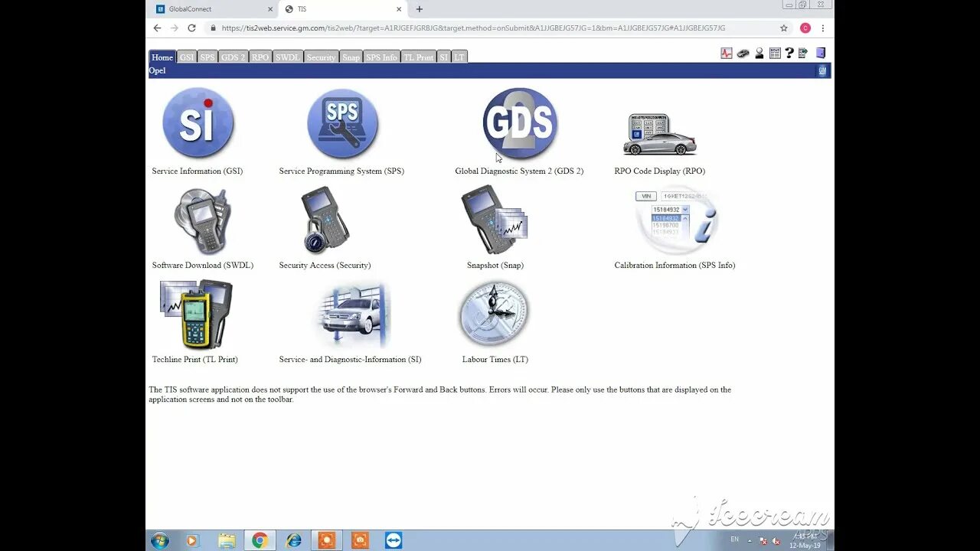Image resolution: width=980 pixels, height=551 pixels.
Task: Switch to the SI tab
Action: 444,57
